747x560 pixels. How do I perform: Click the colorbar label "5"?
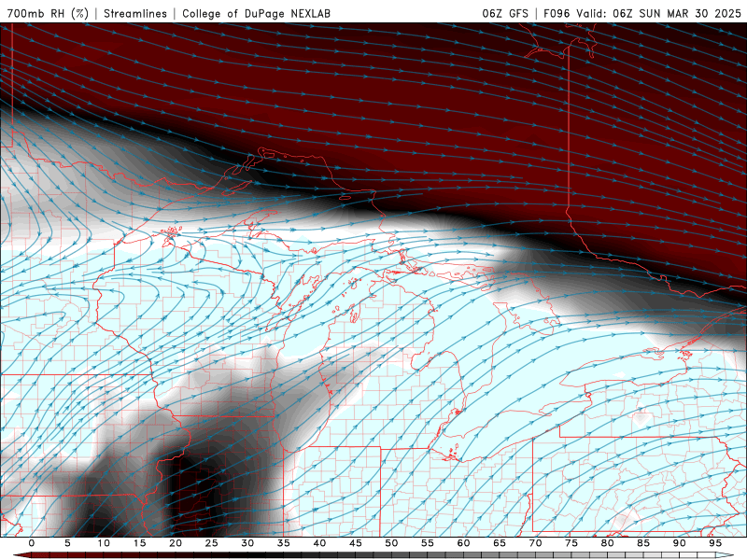click(x=67, y=543)
